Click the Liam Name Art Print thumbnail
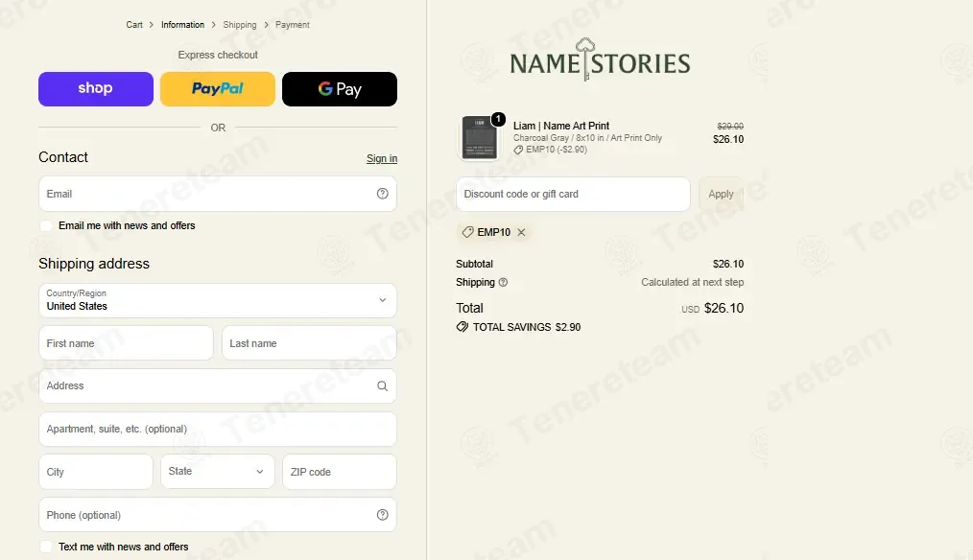973x560 pixels. pyautogui.click(x=479, y=138)
